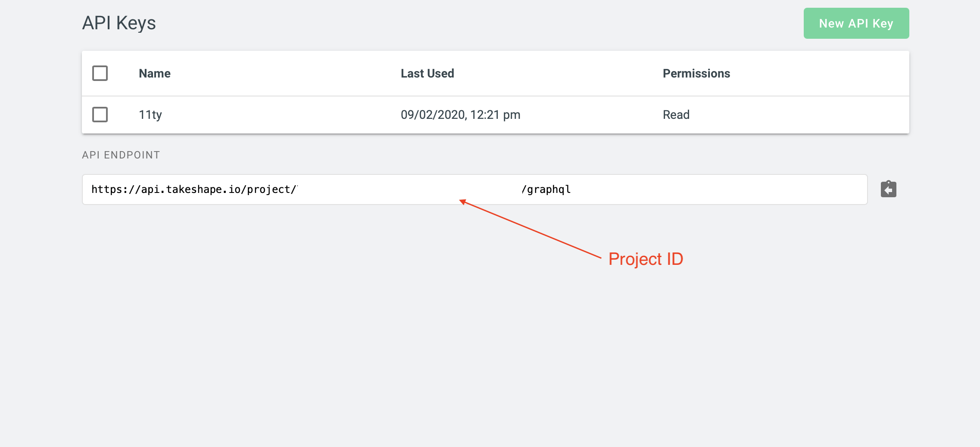Image resolution: width=980 pixels, height=447 pixels.
Task: Click the Read permission value for 11ty
Action: tap(676, 115)
